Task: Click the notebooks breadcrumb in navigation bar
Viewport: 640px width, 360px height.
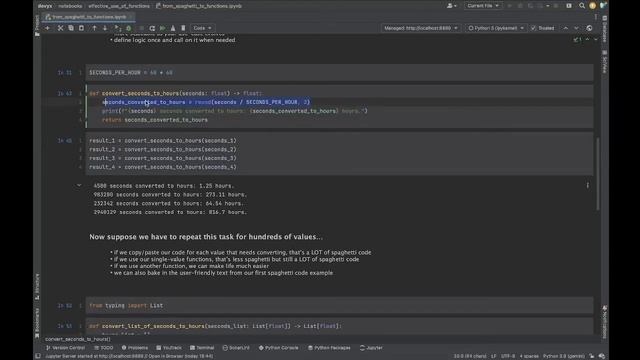Action: click(70, 6)
